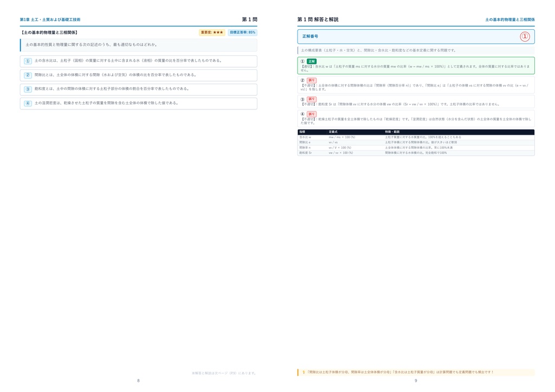Viewport: 555px width, 392px height.
Task: Click the 飽和度 Sr table cell
Action: click(x=306, y=153)
